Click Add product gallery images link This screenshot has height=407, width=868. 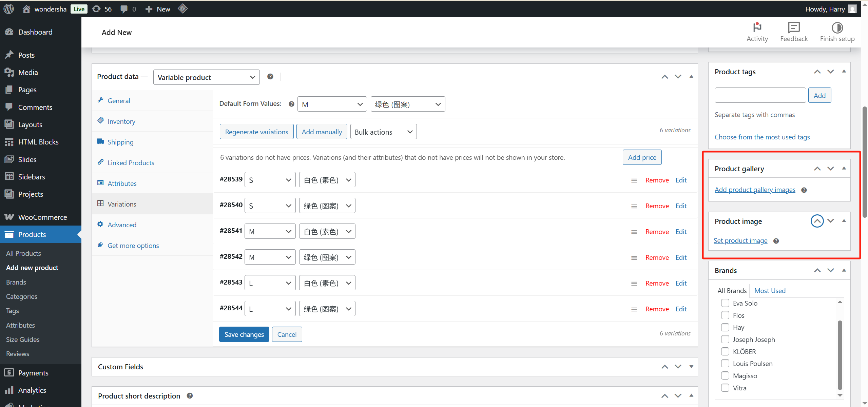point(754,190)
